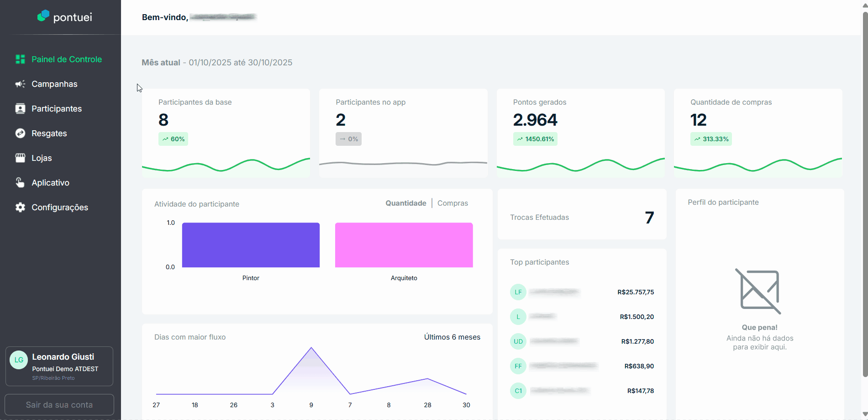
Task: Click the Participantes da base card
Action: 226,133
